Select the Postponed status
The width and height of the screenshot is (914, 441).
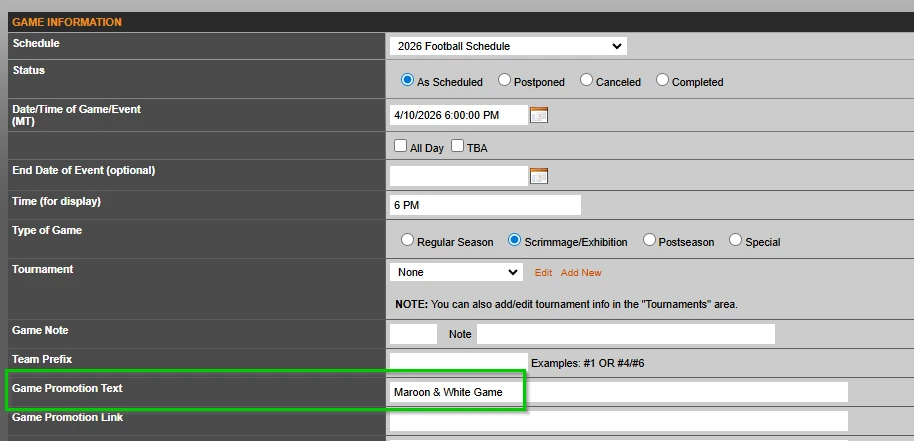click(x=504, y=80)
